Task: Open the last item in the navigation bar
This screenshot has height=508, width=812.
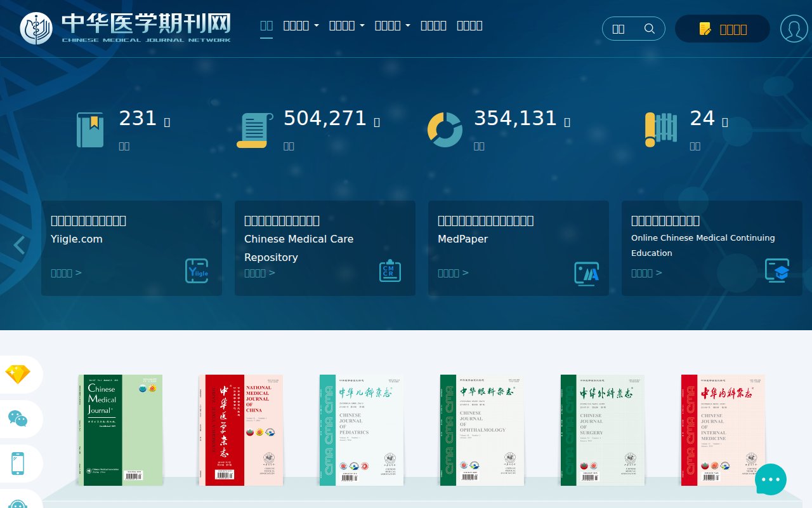Action: (x=469, y=26)
